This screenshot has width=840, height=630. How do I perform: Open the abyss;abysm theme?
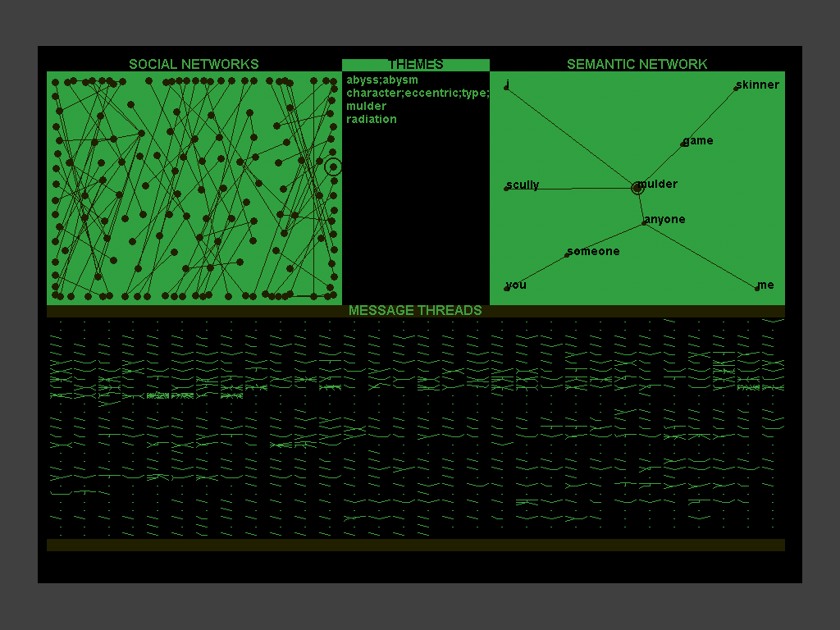point(383,80)
